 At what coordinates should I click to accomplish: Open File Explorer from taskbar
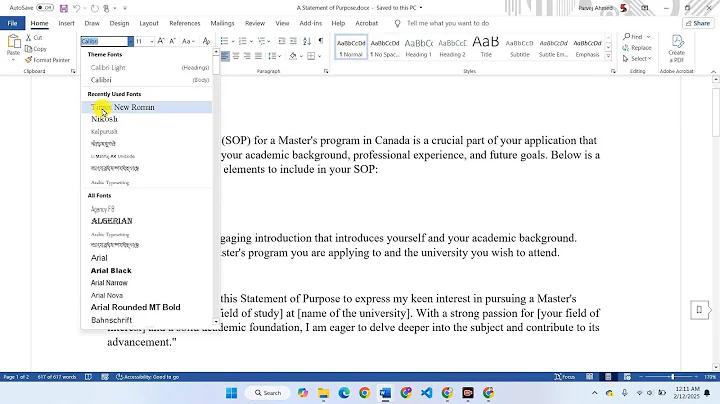click(x=323, y=393)
